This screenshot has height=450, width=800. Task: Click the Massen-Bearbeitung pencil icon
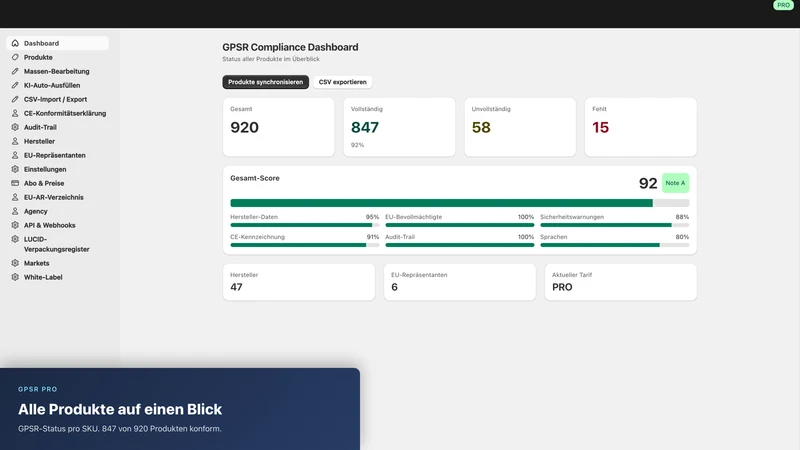(x=15, y=71)
